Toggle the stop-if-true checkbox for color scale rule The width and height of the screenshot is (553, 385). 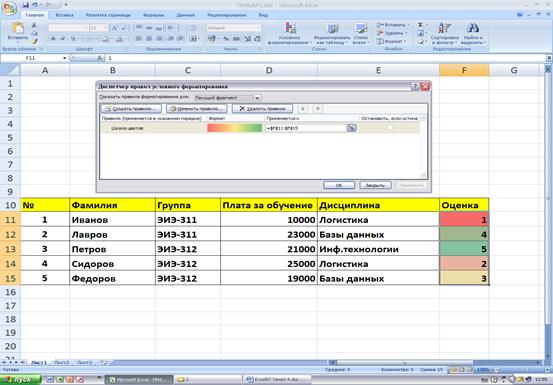click(389, 128)
